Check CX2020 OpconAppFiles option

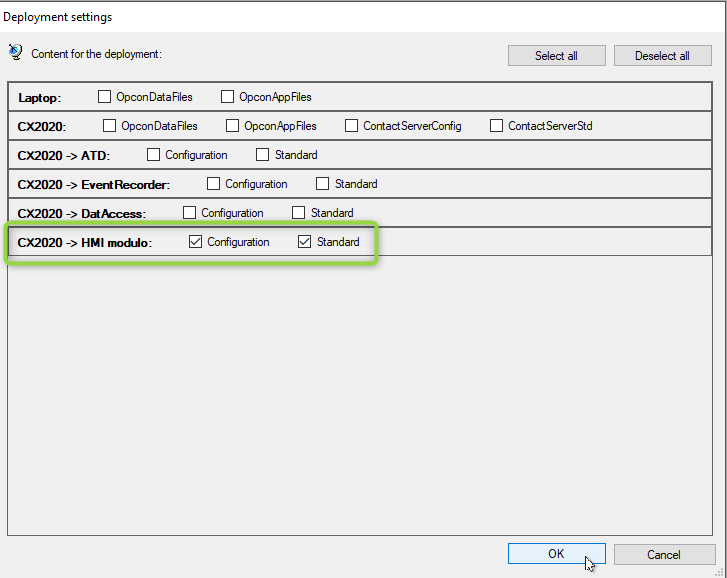232,126
